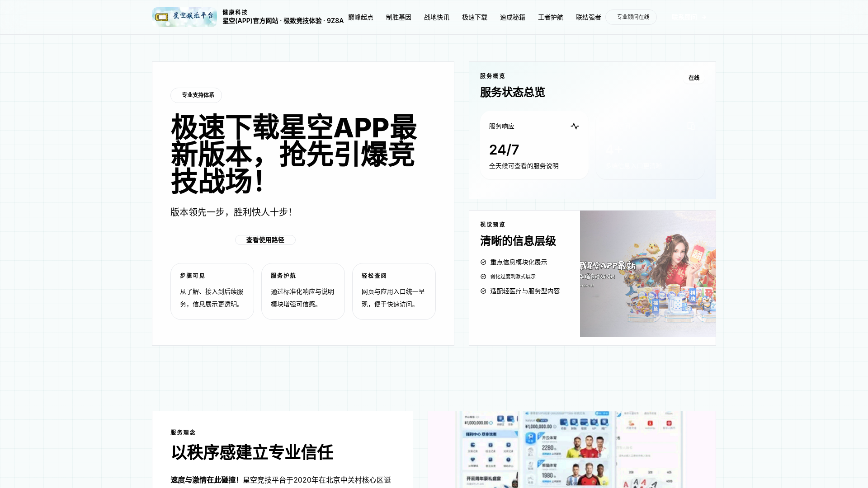Open the 巅峰起点 nav item
The height and width of the screenshot is (488, 868).
pyautogui.click(x=361, y=17)
